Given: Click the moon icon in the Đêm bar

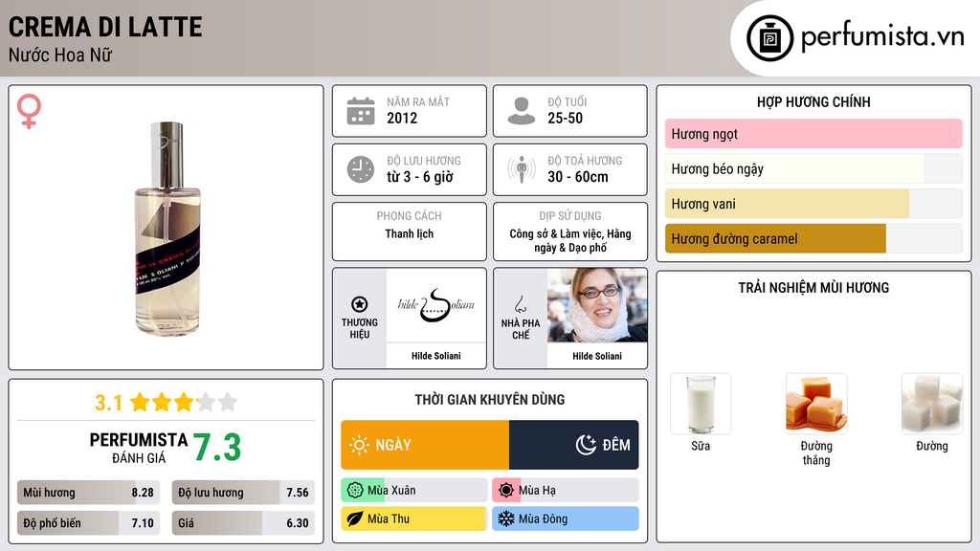Looking at the screenshot, I should (586, 445).
